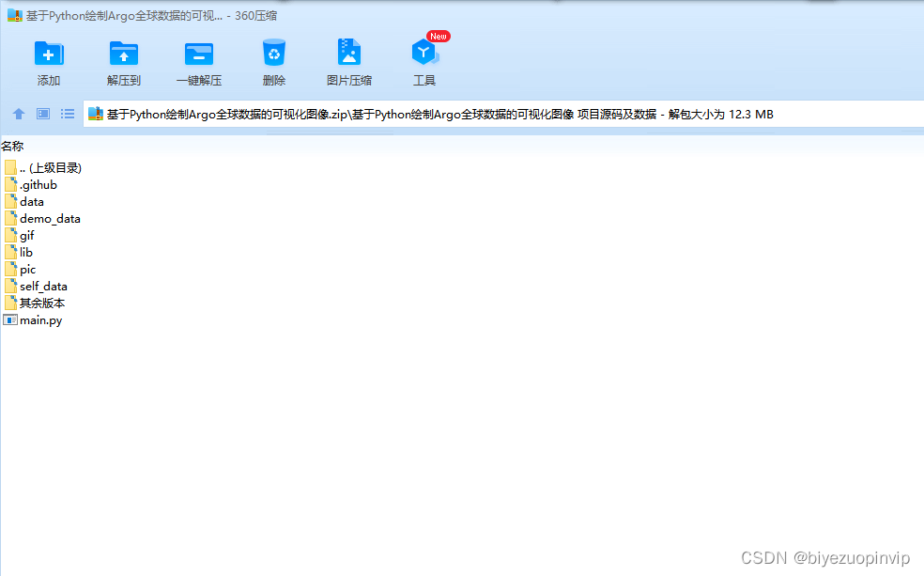Select the .github folder
This screenshot has width=924, height=576.
click(x=31, y=185)
